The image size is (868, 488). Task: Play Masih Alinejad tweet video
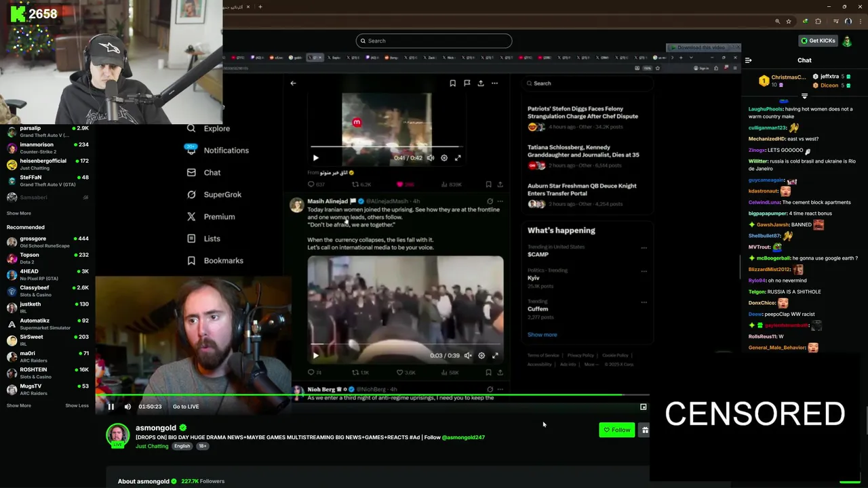coord(315,356)
